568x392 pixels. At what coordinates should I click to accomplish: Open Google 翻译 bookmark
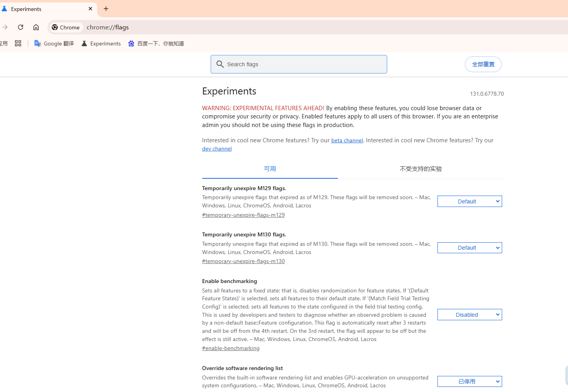[x=54, y=44]
